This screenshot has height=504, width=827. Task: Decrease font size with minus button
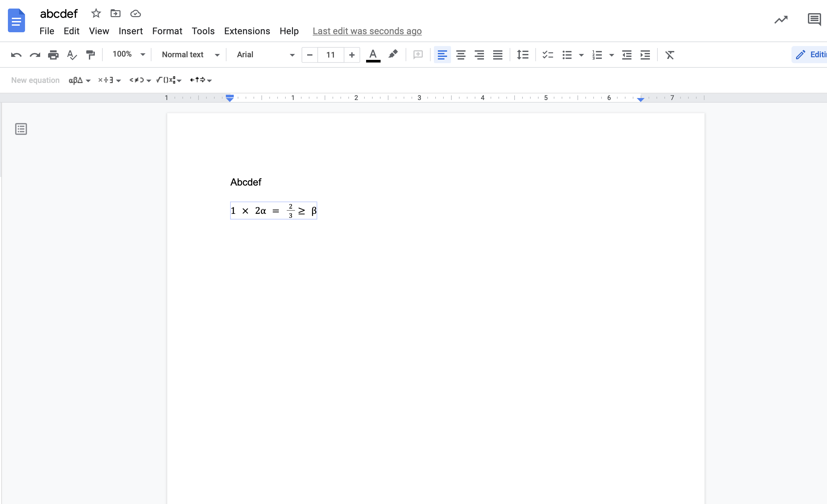click(x=310, y=55)
